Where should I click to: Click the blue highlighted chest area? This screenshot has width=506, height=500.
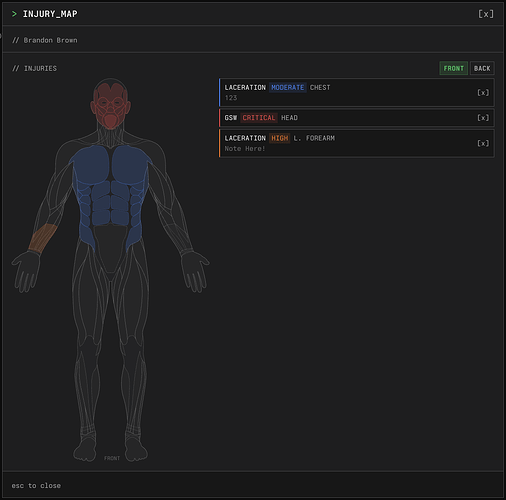click(110, 187)
